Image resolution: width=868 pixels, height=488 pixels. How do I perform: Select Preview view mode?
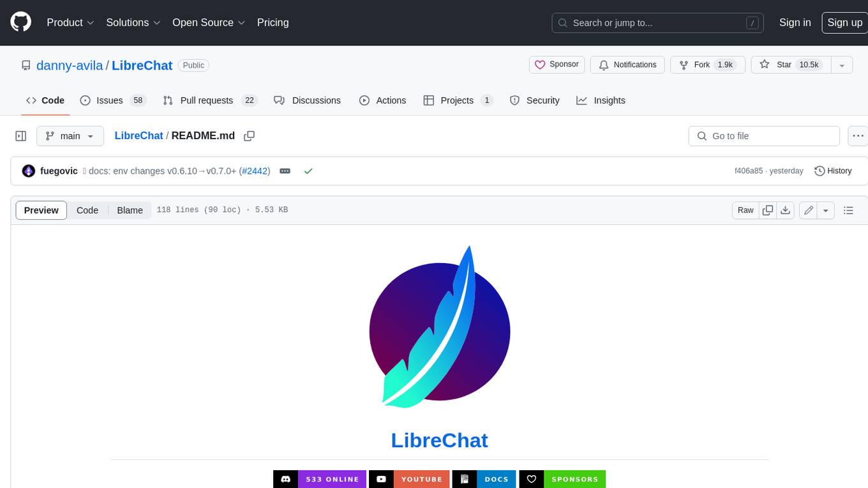[41, 210]
